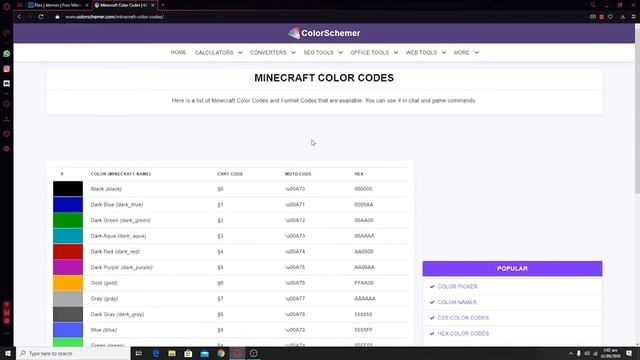Viewport: 640px width, 360px height.
Task: Click the Dark Purple color swatch
Action: pos(68,267)
